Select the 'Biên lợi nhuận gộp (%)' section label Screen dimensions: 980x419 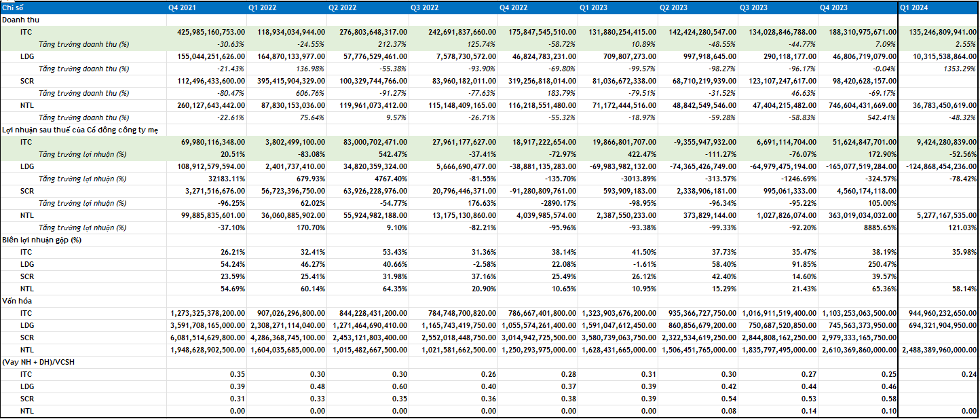click(x=42, y=240)
